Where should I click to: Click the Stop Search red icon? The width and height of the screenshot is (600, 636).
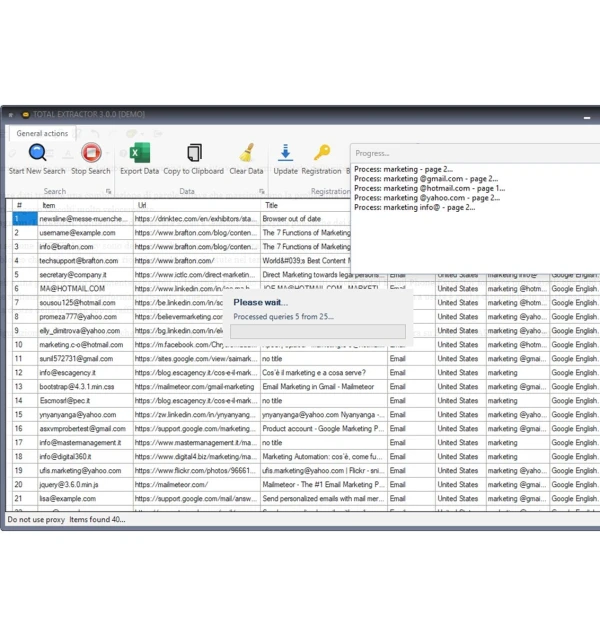(91, 153)
